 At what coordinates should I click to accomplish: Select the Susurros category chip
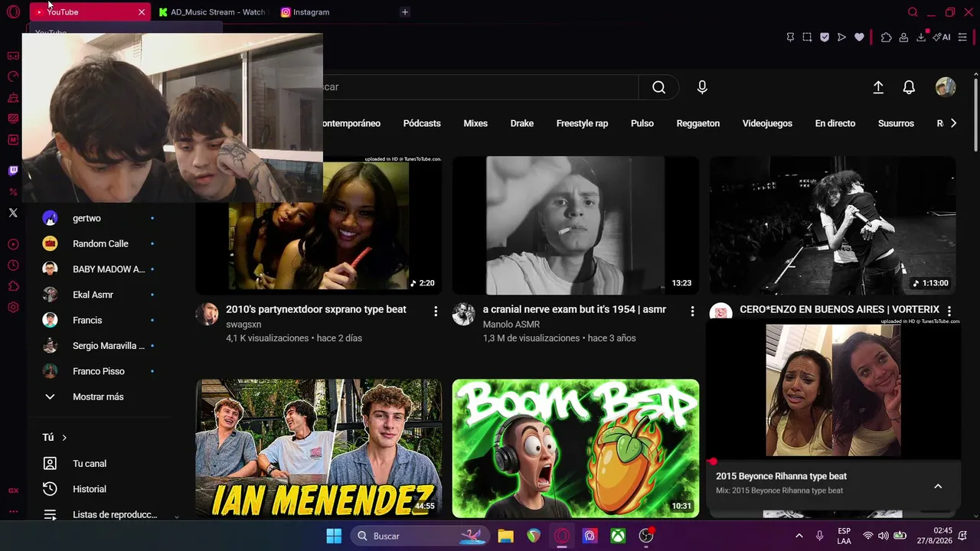(896, 123)
